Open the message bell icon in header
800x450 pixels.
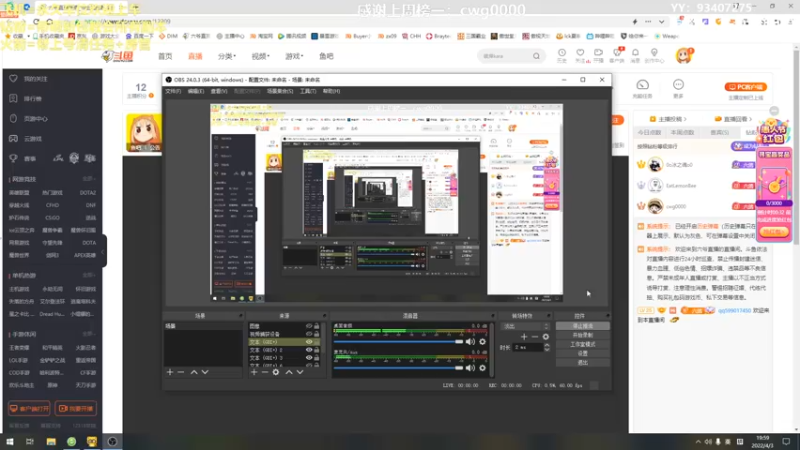[x=635, y=53]
